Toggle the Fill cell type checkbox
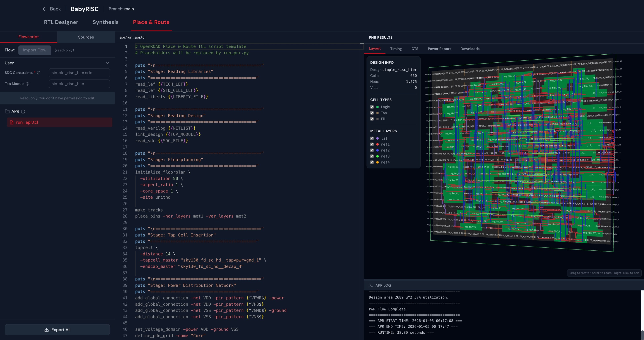644x340 pixels. [372, 119]
